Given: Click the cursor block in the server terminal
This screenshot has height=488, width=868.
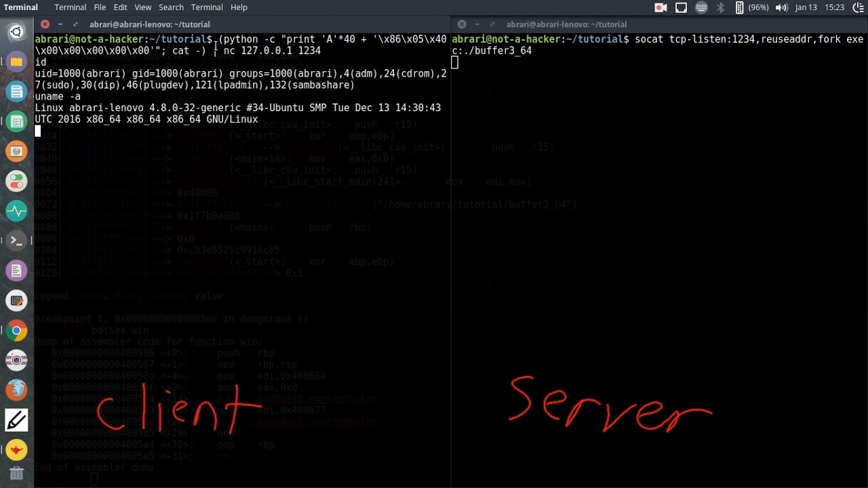Looking at the screenshot, I should (455, 62).
